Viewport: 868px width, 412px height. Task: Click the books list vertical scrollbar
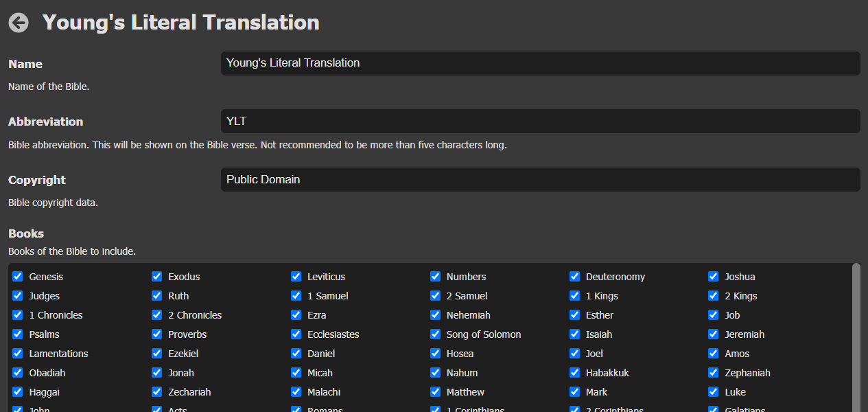856,336
